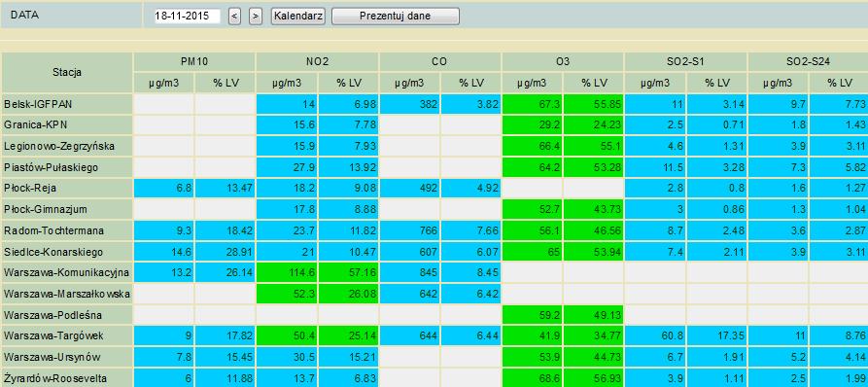Select the SO2-S24 column header
The image size is (868, 387).
[808, 62]
